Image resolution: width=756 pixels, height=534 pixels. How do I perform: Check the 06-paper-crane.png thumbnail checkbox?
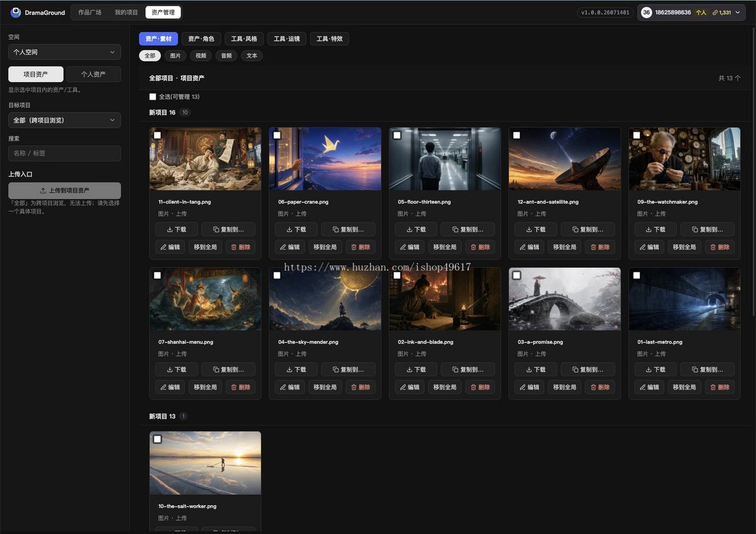click(277, 135)
